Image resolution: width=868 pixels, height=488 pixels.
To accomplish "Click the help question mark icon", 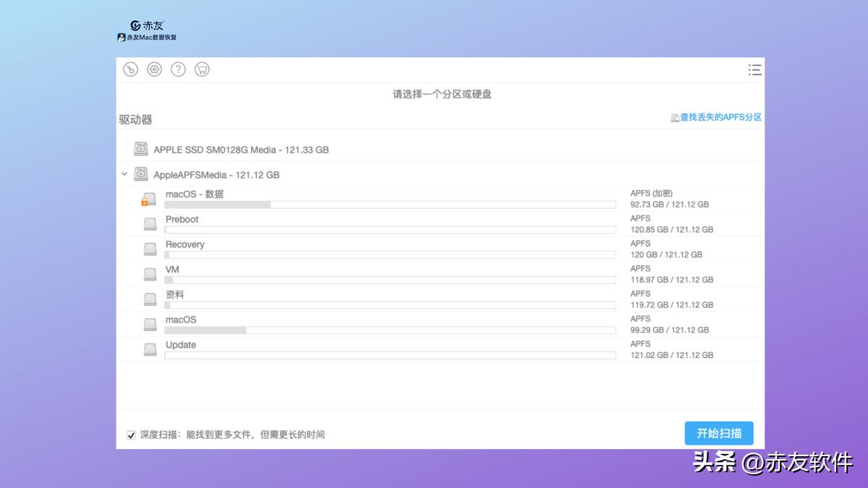I will [178, 69].
